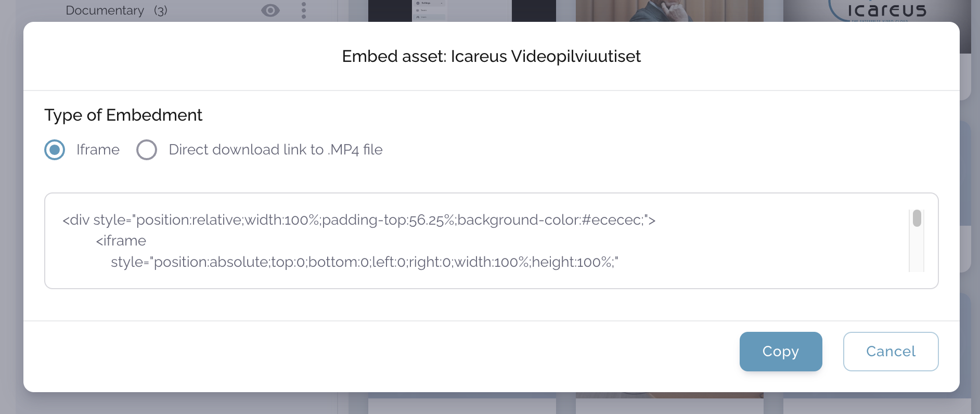Click the div style line of embed code
Screen dimensions: 980x414
tap(359, 220)
